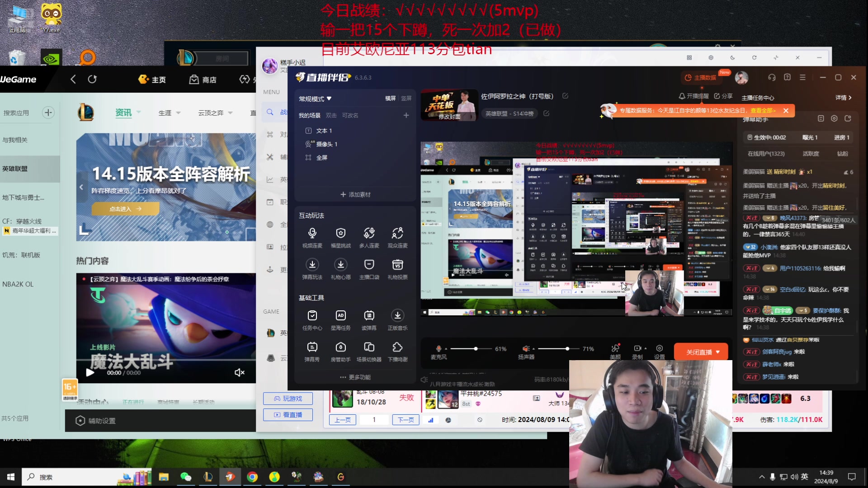Image resolution: width=868 pixels, height=488 pixels.
Task: Mute the microphone icon
Action: pyautogui.click(x=438, y=349)
